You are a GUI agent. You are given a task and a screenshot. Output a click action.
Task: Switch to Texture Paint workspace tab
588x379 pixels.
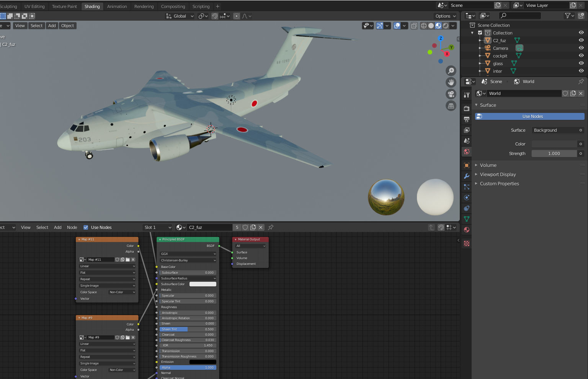64,7
